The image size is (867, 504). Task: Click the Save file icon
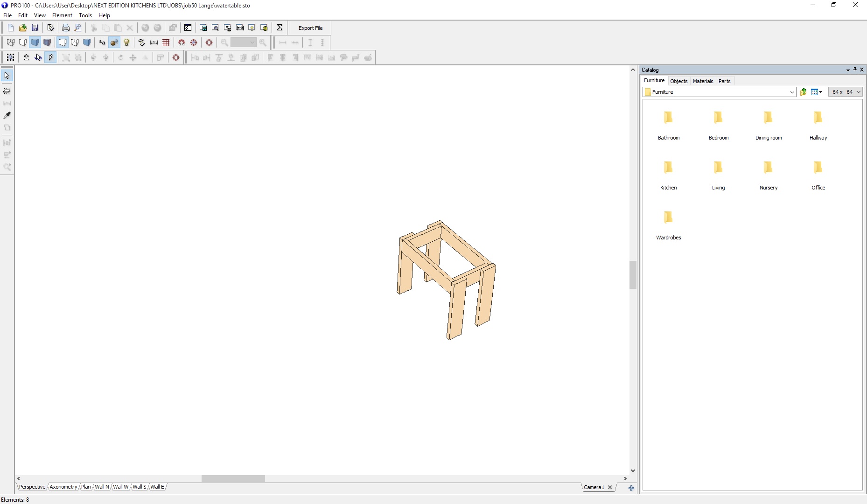35,28
